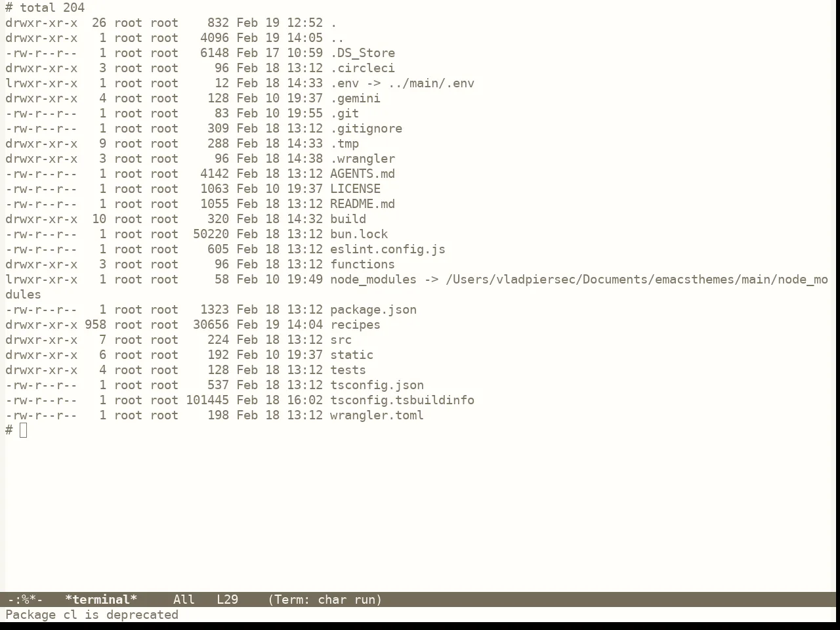
Task: Click the Package cl is deprecated message
Action: click(92, 615)
